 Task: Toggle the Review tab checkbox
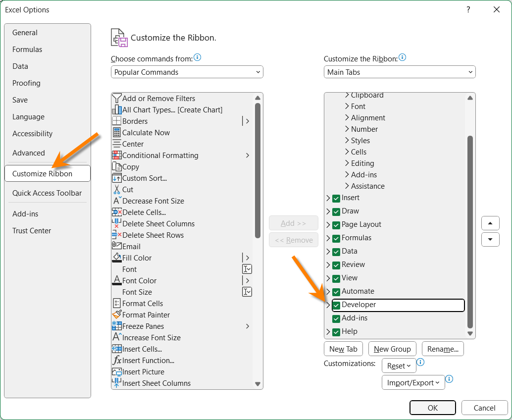pos(336,265)
